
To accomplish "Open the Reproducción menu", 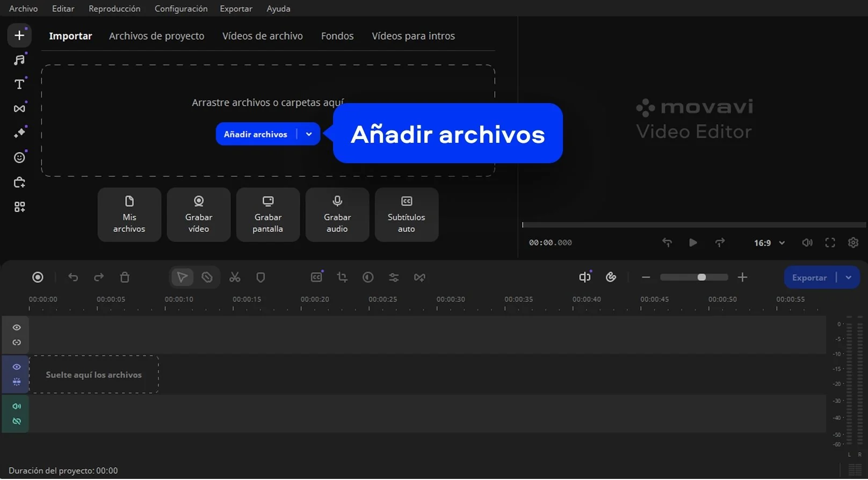I will point(114,9).
